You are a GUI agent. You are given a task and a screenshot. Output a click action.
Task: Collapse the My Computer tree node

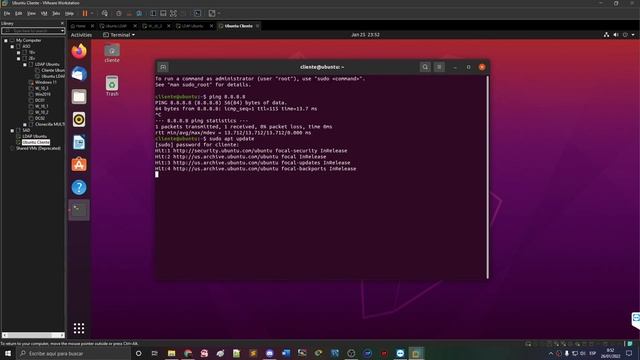6,40
